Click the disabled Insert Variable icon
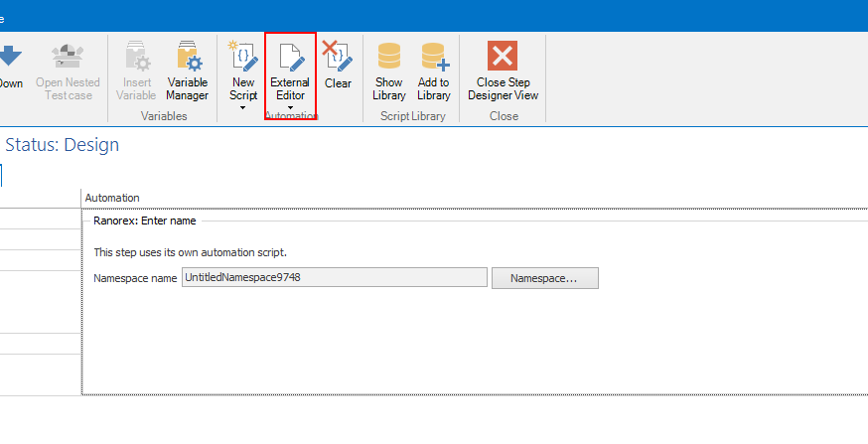Screen dimensions: 868x444 point(136,58)
